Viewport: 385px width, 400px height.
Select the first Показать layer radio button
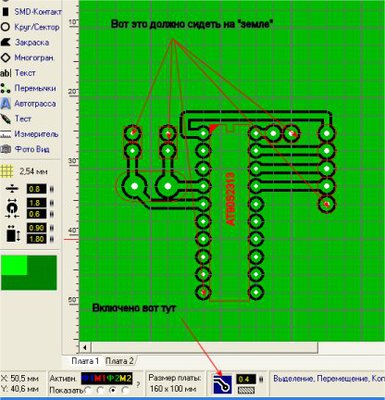88,390
